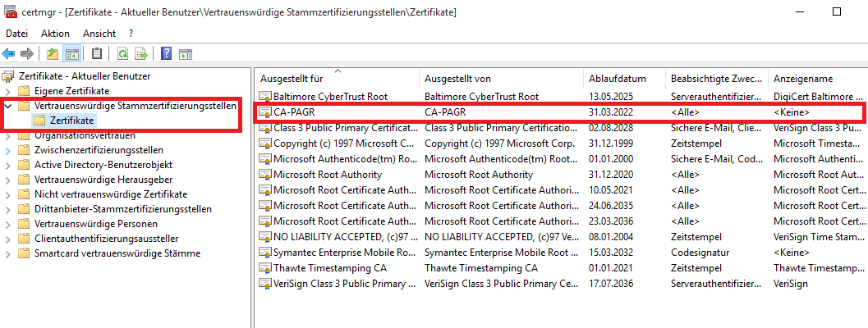The width and height of the screenshot is (868, 328).
Task: Click the Eigene Zertifikate folder icon
Action: (x=23, y=91)
